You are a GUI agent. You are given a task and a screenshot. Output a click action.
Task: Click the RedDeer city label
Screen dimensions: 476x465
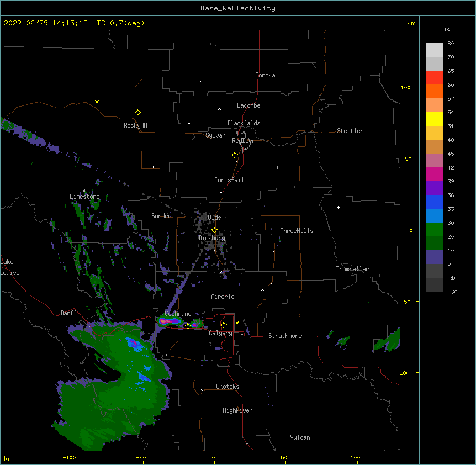tap(243, 141)
